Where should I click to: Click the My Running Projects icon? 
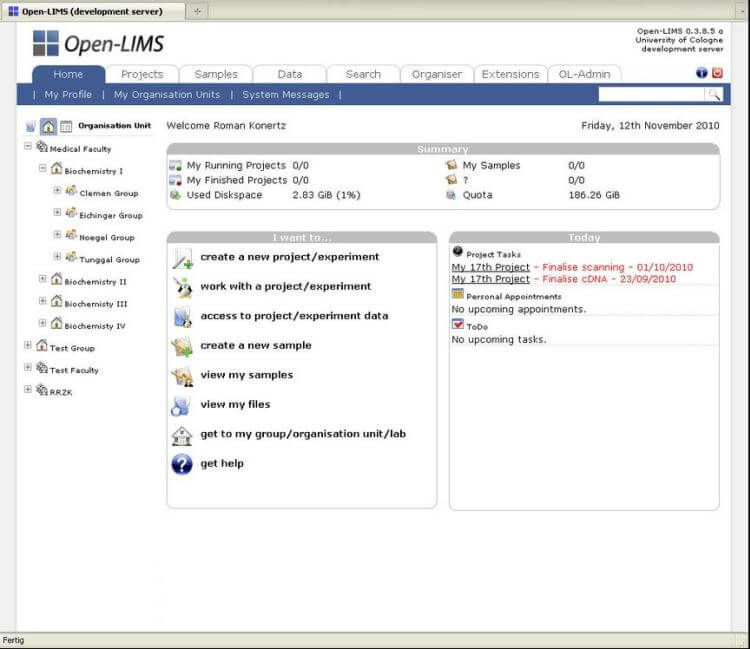click(176, 166)
